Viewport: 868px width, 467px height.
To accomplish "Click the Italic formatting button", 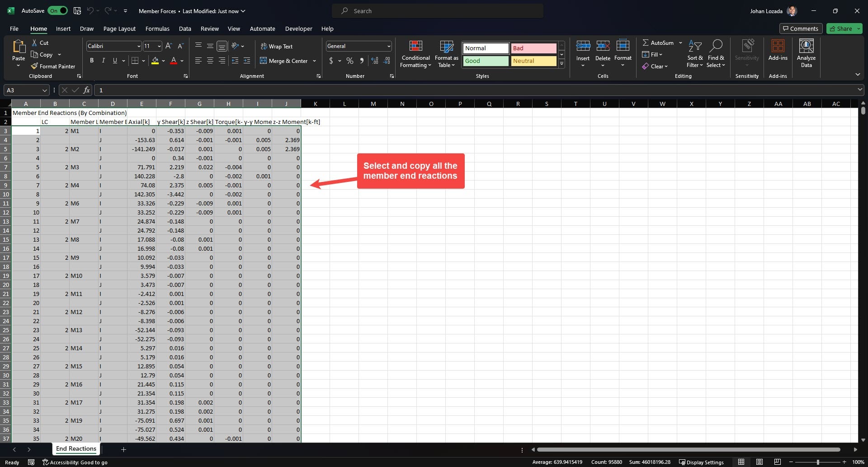I will click(104, 61).
